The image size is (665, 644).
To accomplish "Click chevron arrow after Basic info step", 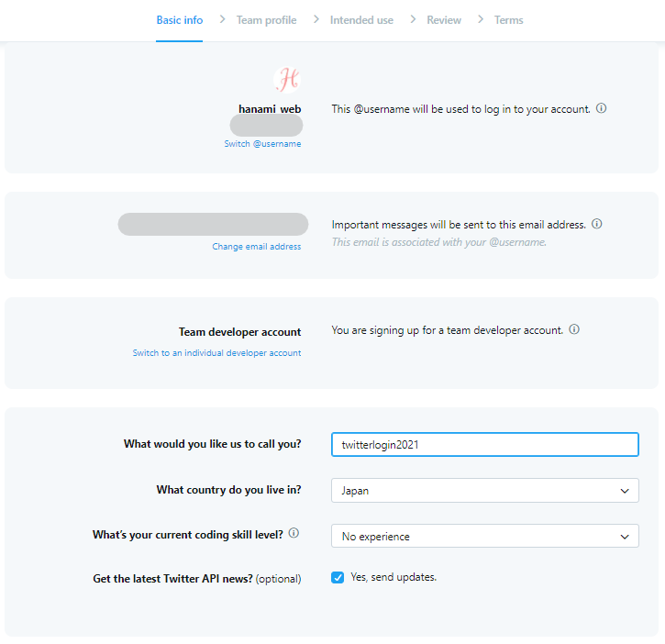I will (222, 19).
